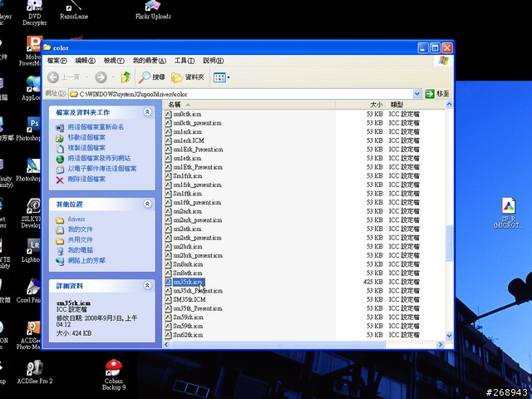Select the SM35tk.ICM file icon

[168, 299]
